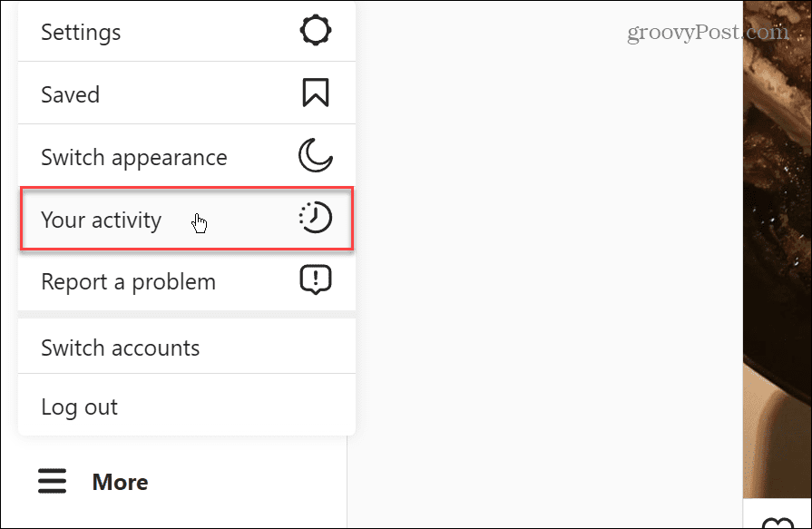Open the Settings menu entry label
Viewport: 812px width, 529px height.
click(x=81, y=32)
